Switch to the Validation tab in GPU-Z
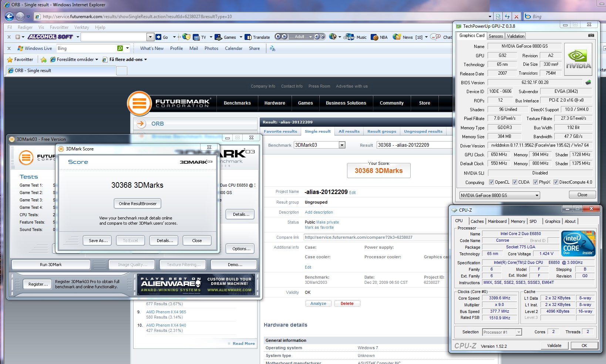This screenshot has width=606, height=364. (515, 36)
